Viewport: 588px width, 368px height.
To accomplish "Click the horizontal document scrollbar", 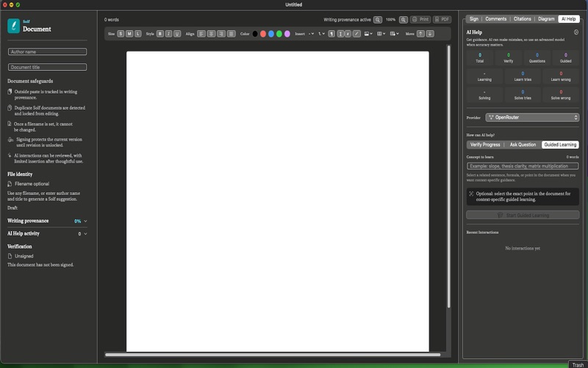I will 273,355.
